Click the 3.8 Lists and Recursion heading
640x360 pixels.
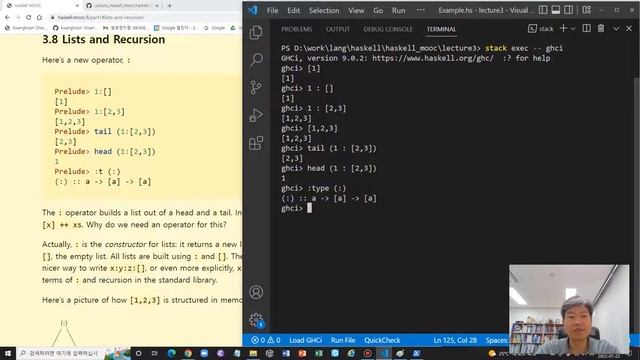pos(104,40)
